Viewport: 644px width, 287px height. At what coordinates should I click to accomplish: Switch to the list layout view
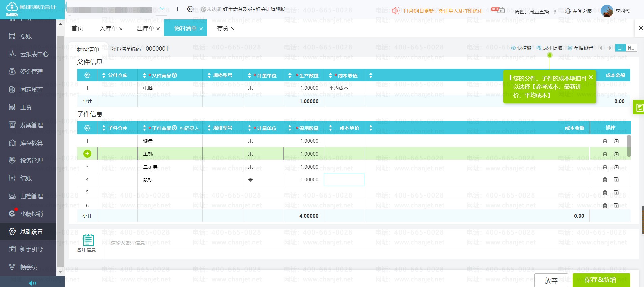[620, 48]
